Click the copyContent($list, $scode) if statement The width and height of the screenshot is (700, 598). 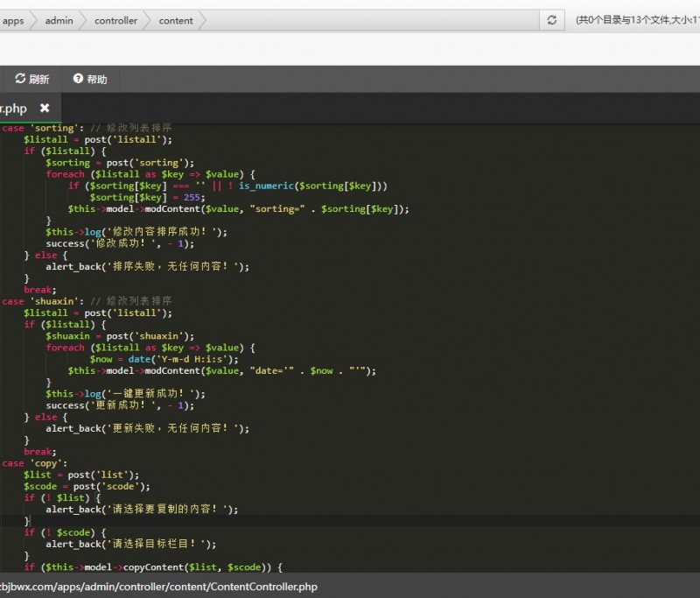coord(153,567)
